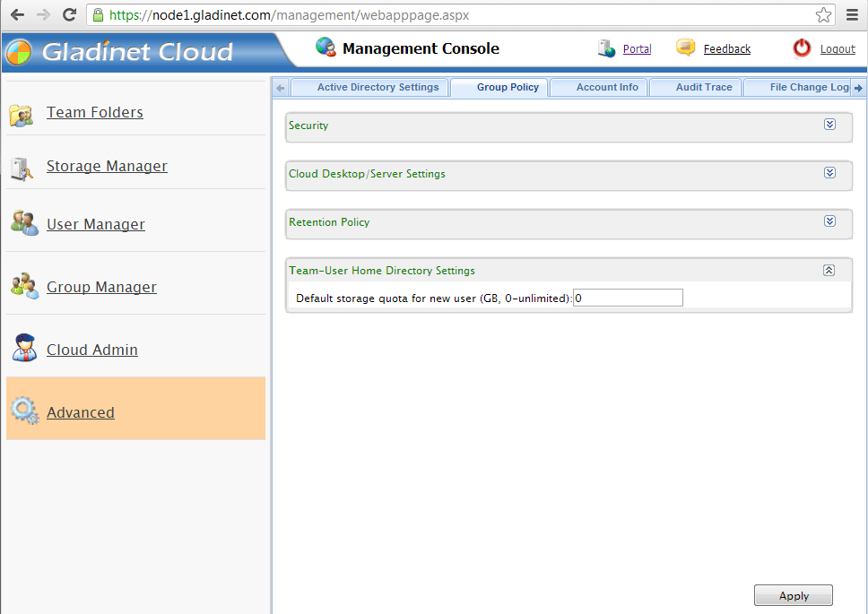Image resolution: width=868 pixels, height=614 pixels.
Task: Open the browser hamburger menu
Action: (853, 15)
